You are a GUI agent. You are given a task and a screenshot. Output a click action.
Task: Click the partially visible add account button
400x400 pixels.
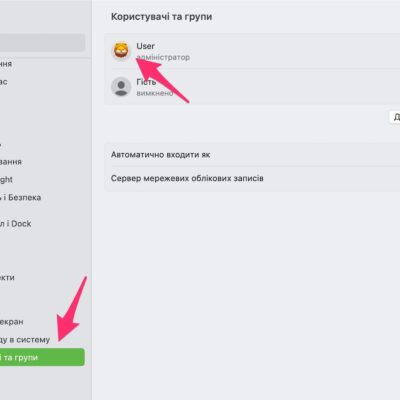pyautogui.click(x=395, y=117)
